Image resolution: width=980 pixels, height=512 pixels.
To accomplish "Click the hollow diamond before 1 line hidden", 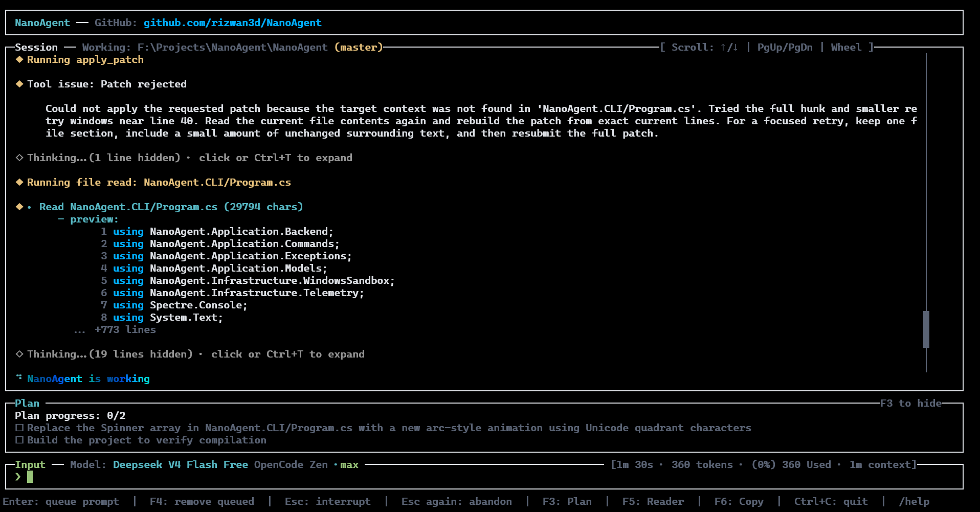I will 19,158.
